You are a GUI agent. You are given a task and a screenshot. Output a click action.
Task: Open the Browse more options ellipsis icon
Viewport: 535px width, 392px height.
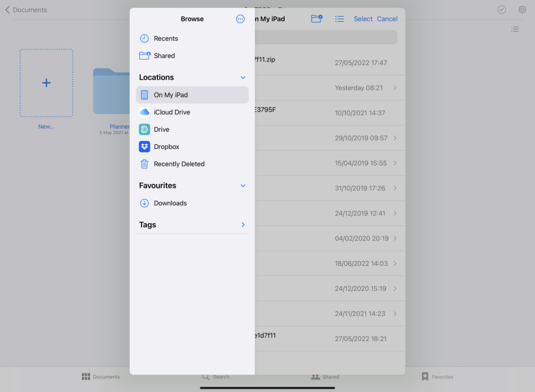(240, 19)
